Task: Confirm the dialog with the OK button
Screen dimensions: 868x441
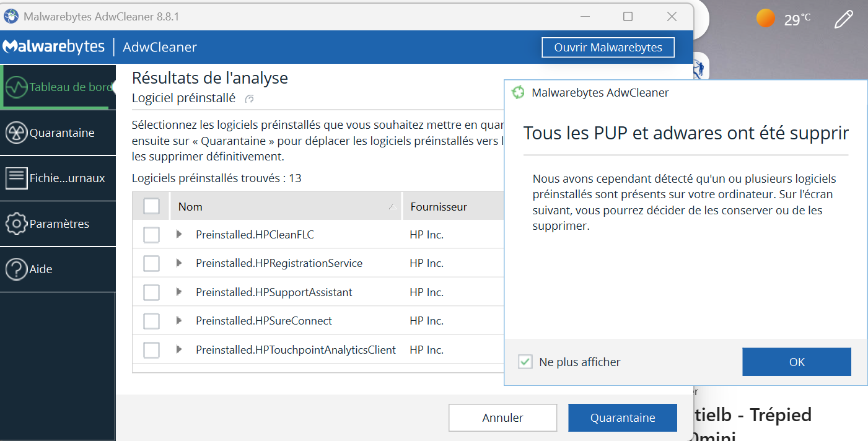Action: (x=797, y=362)
